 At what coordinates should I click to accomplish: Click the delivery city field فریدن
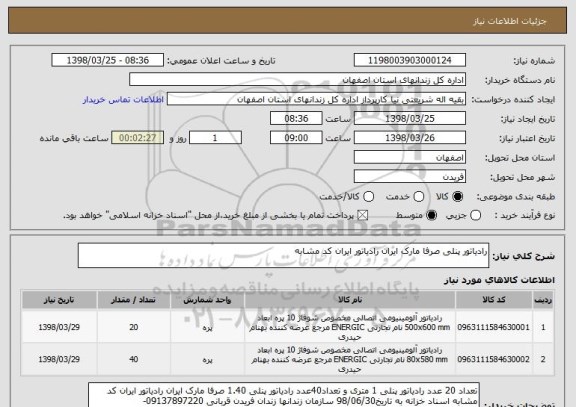click(x=410, y=177)
